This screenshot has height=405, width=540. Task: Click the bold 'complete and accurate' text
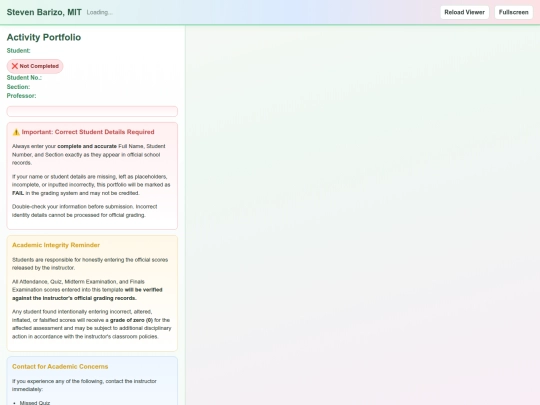coord(87,146)
